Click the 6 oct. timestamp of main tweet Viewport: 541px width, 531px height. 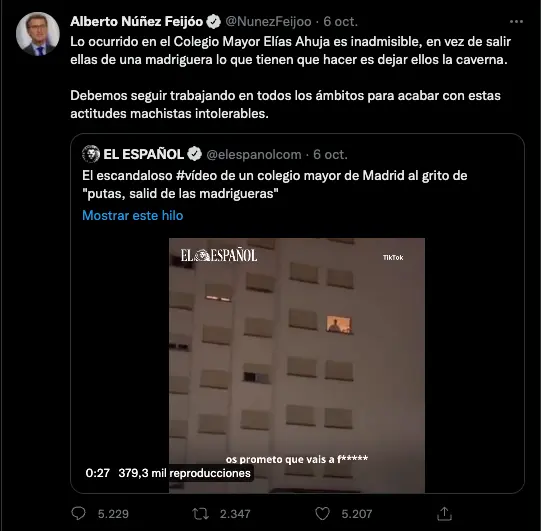pyautogui.click(x=341, y=22)
